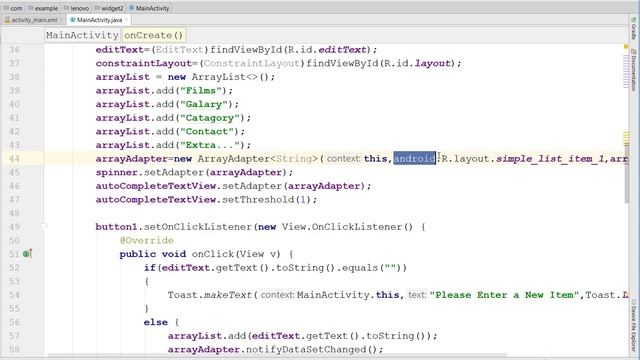
Task: Click line number 36 in the gutter
Action: [14, 50]
